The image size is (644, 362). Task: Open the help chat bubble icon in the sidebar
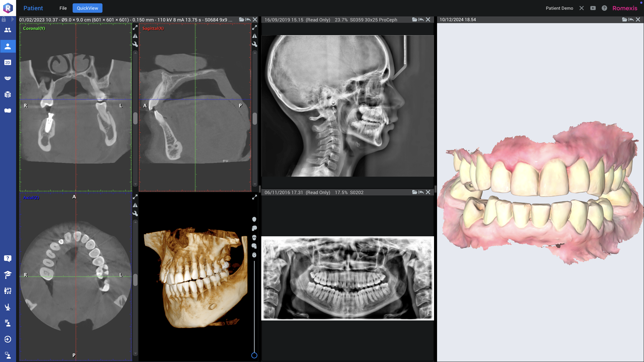8,258
